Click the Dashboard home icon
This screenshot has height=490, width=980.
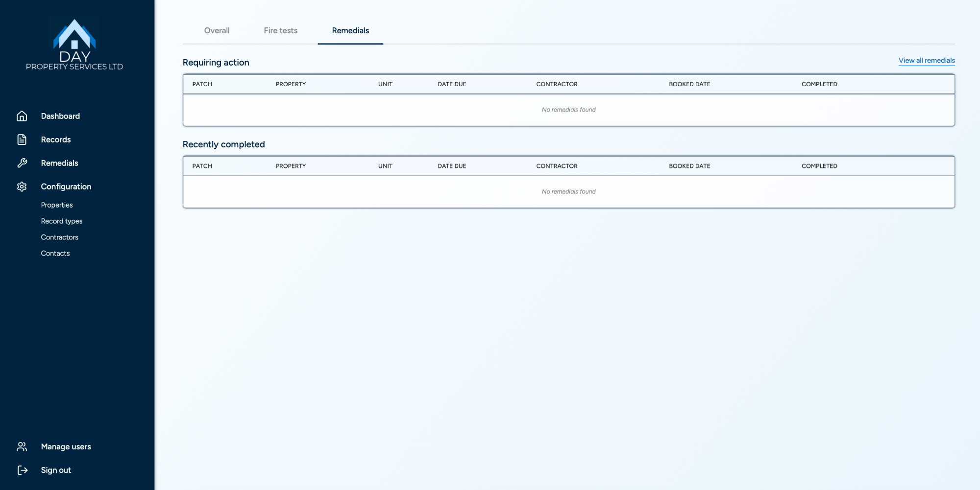pyautogui.click(x=22, y=116)
